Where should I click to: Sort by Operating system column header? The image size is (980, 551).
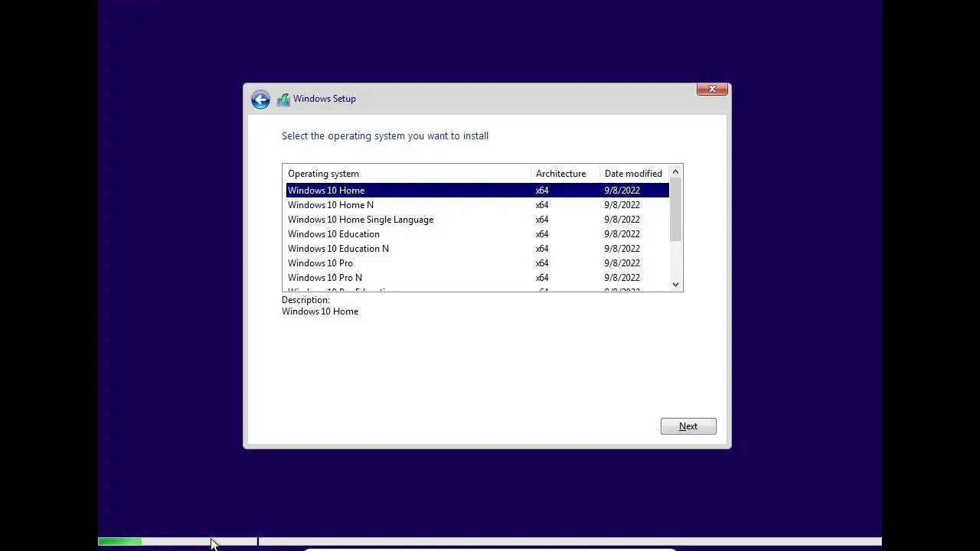click(407, 174)
